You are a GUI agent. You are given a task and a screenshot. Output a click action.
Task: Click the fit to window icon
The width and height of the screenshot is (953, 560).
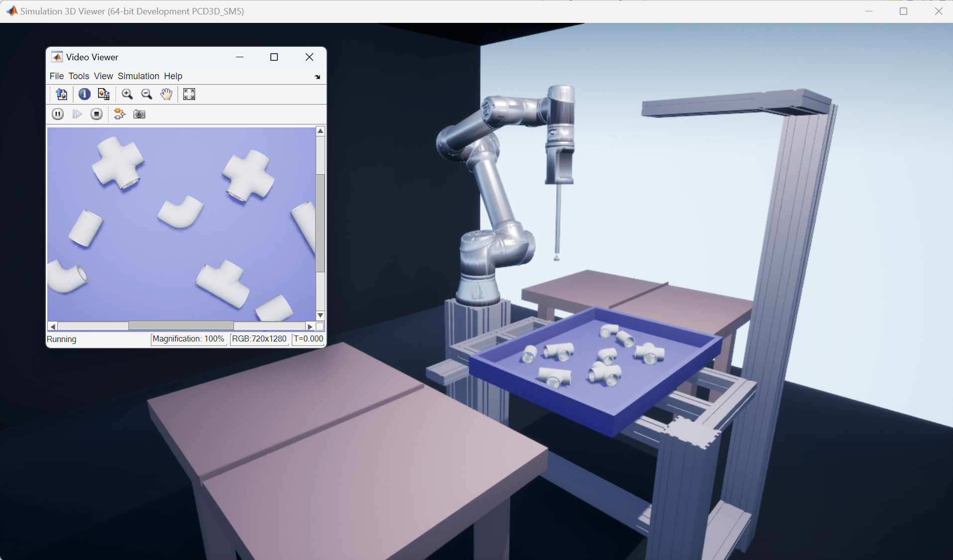(x=189, y=94)
